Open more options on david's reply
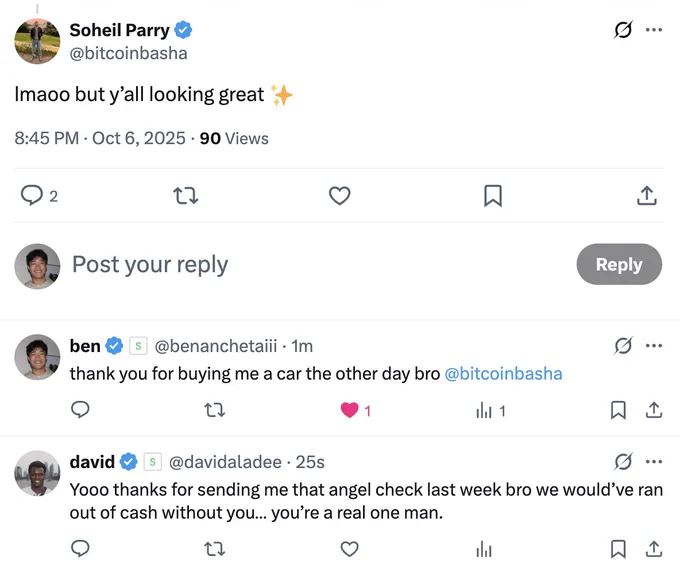Viewport: 680px width, 572px height. [654, 462]
